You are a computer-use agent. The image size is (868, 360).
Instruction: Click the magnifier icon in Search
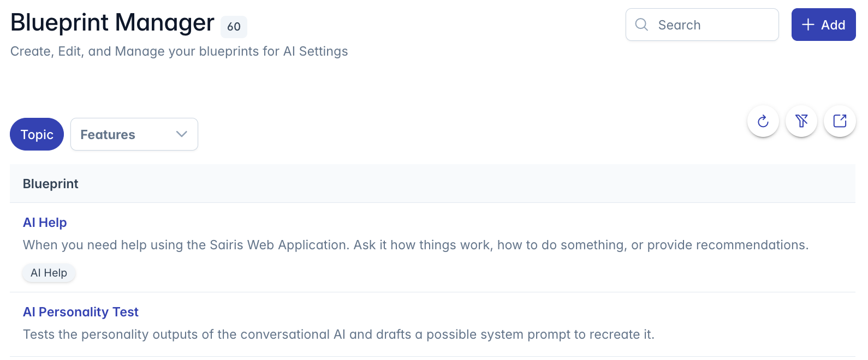click(x=642, y=25)
